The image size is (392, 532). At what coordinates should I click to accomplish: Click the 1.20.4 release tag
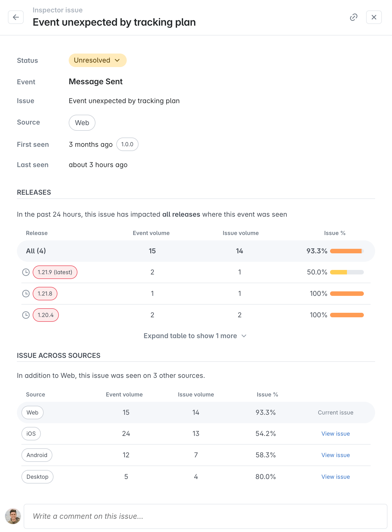tap(46, 315)
